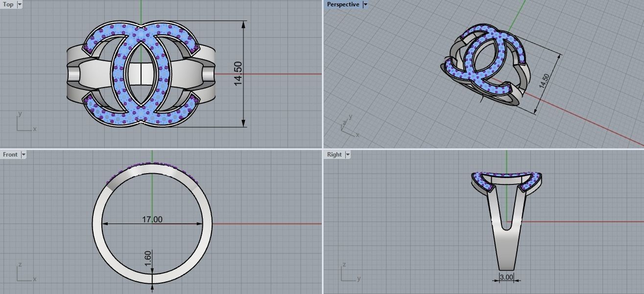Select the 14.50 dimension in Top view

239,73
